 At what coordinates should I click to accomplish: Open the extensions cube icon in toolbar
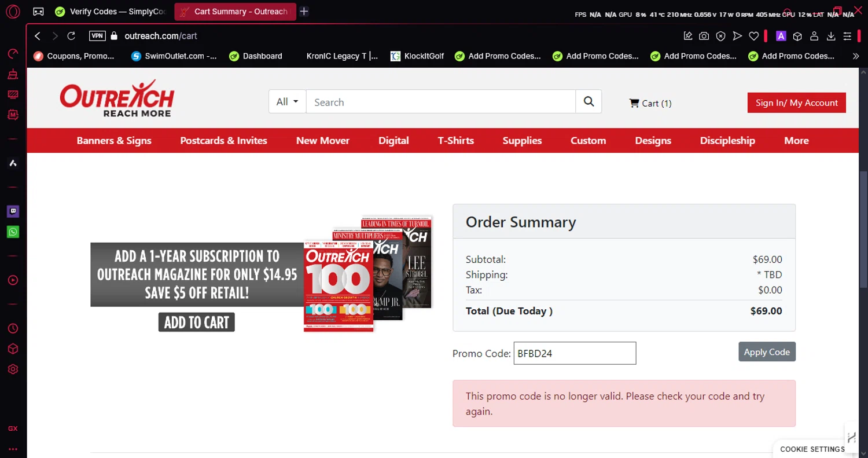tap(797, 36)
